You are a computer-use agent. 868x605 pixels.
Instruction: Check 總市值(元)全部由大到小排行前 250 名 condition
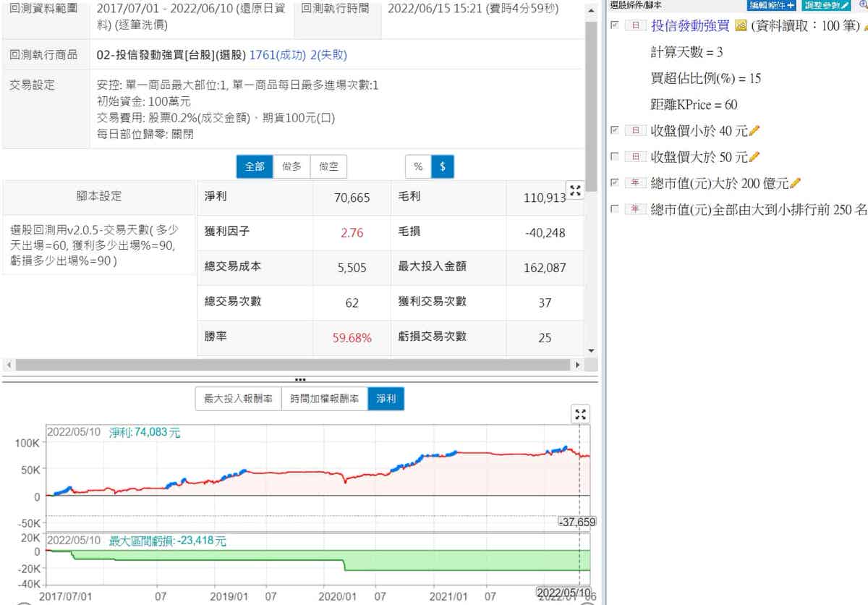tap(615, 209)
